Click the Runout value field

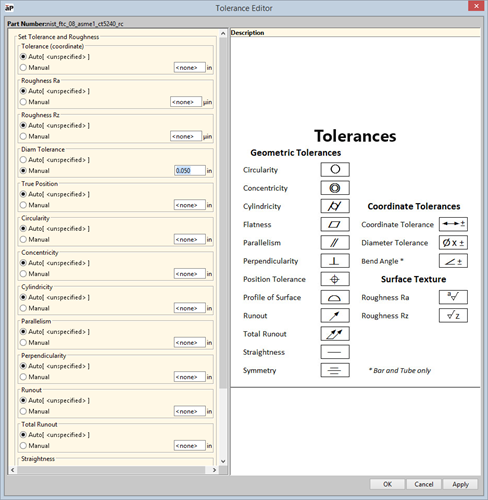coord(190,411)
